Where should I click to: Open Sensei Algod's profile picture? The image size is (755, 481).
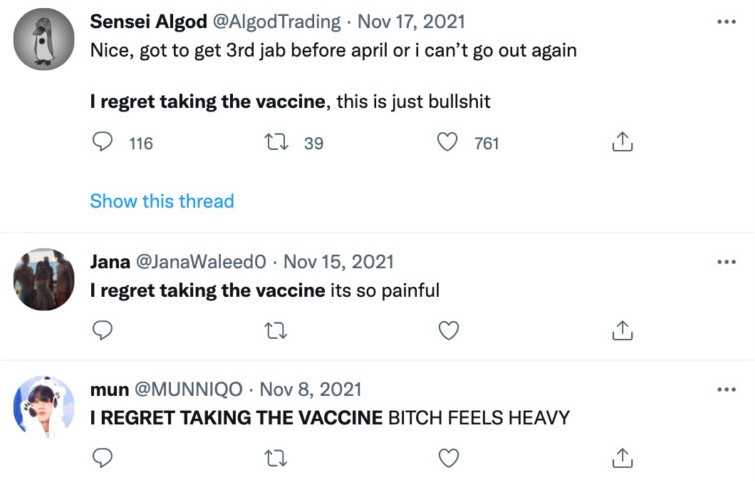pos(44,39)
